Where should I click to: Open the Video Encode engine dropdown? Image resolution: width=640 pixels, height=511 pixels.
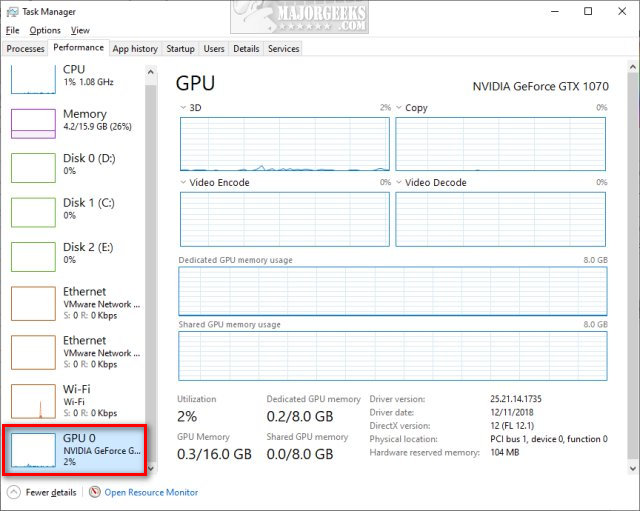pyautogui.click(x=183, y=183)
